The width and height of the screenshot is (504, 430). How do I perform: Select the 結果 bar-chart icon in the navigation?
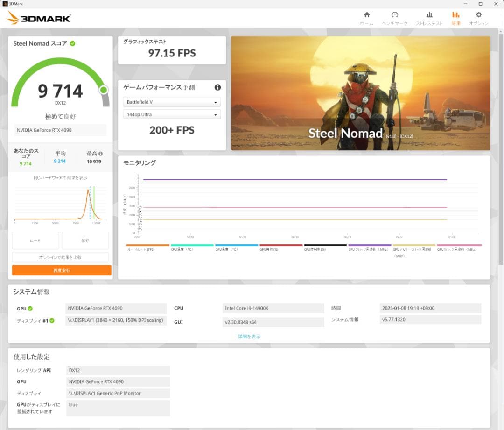click(455, 18)
